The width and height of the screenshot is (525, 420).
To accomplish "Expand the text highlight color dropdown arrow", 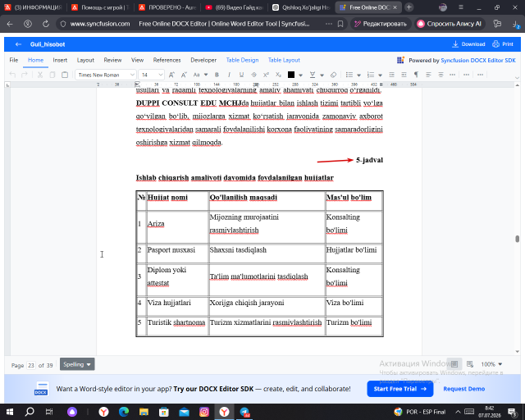I will 322,75.
